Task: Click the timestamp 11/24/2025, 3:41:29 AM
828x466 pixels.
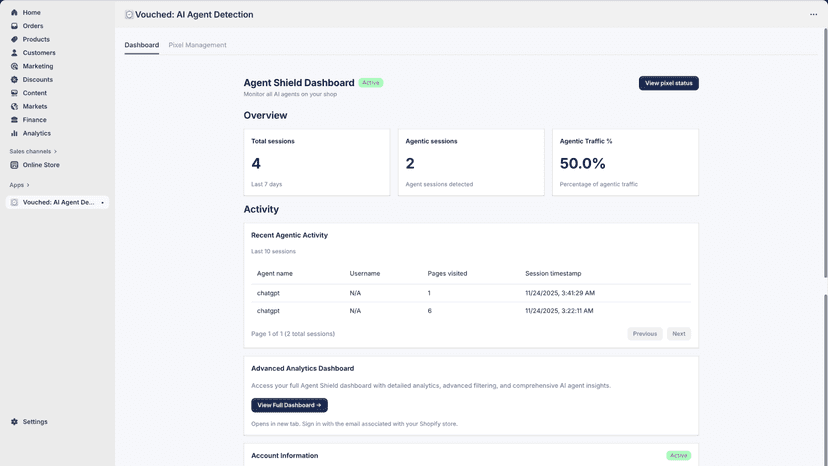Action: [x=560, y=293]
